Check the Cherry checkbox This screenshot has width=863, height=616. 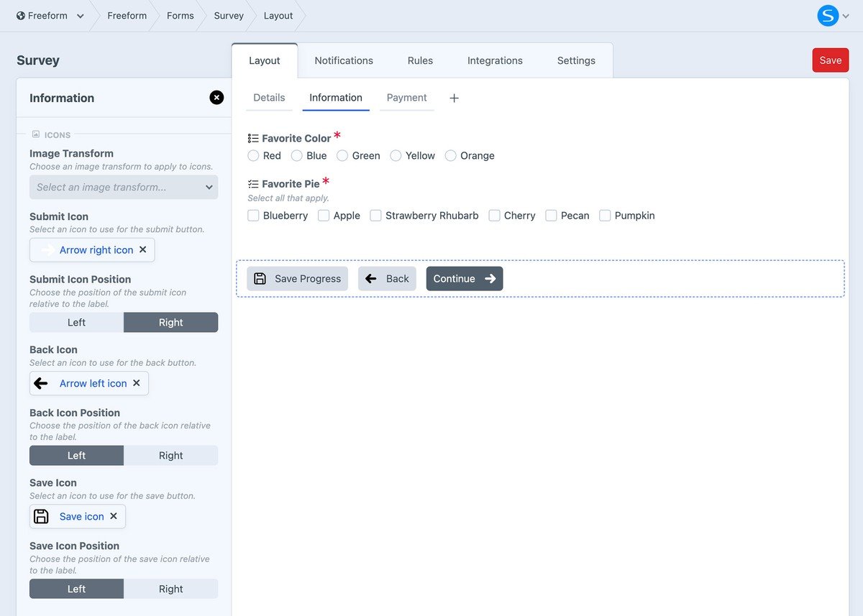(x=494, y=215)
